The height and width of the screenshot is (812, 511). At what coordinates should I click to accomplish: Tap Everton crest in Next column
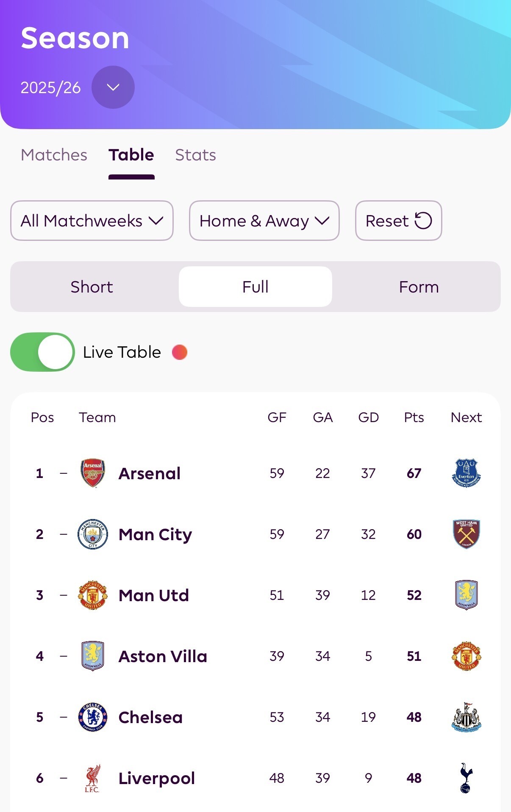point(466,473)
